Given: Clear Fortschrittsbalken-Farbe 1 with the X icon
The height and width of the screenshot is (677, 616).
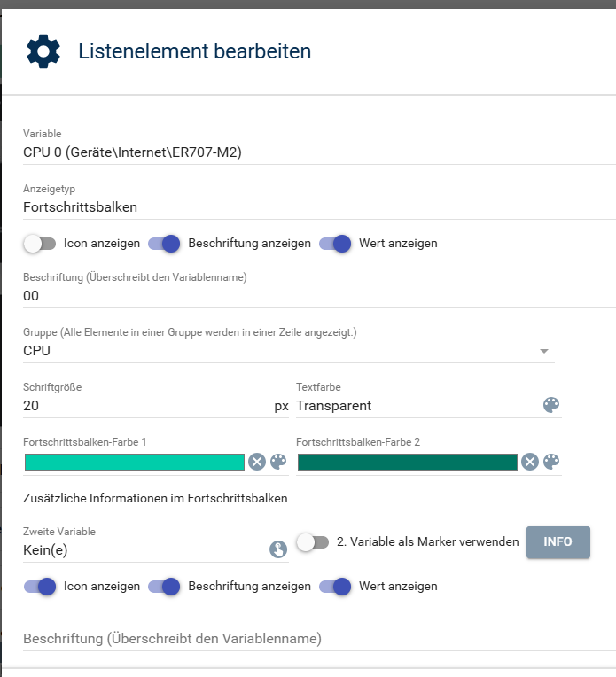Looking at the screenshot, I should tap(257, 462).
